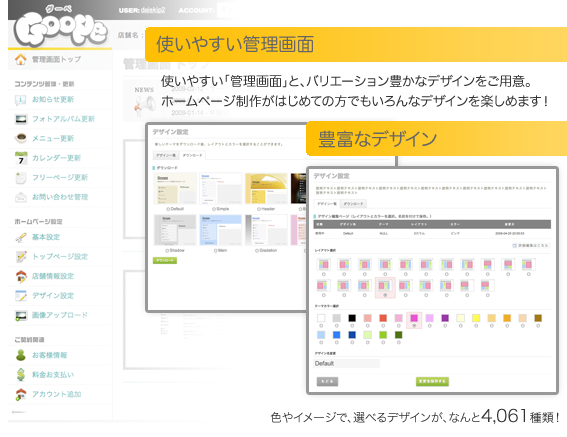Select the radio under the dark green swatch
Screen dimensions: 567x437
[x=398, y=342]
